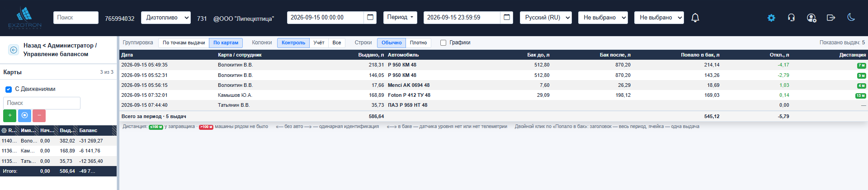Click the header search field
Image resolution: width=868 pixels, height=190 pixels.
[x=76, y=18]
